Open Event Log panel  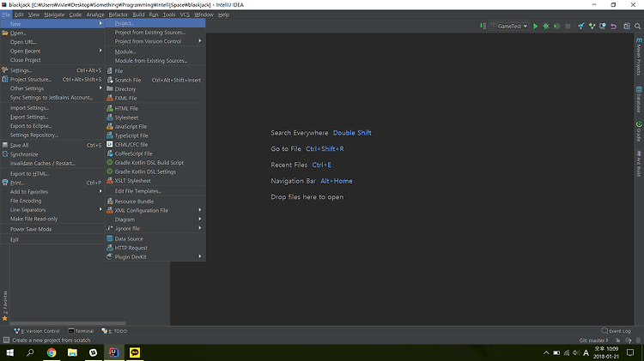click(x=616, y=331)
